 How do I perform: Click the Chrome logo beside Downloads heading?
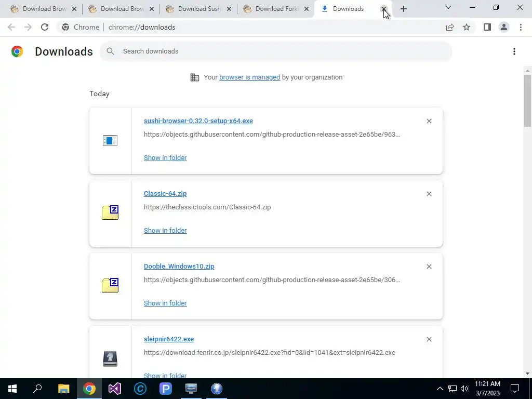tap(17, 51)
